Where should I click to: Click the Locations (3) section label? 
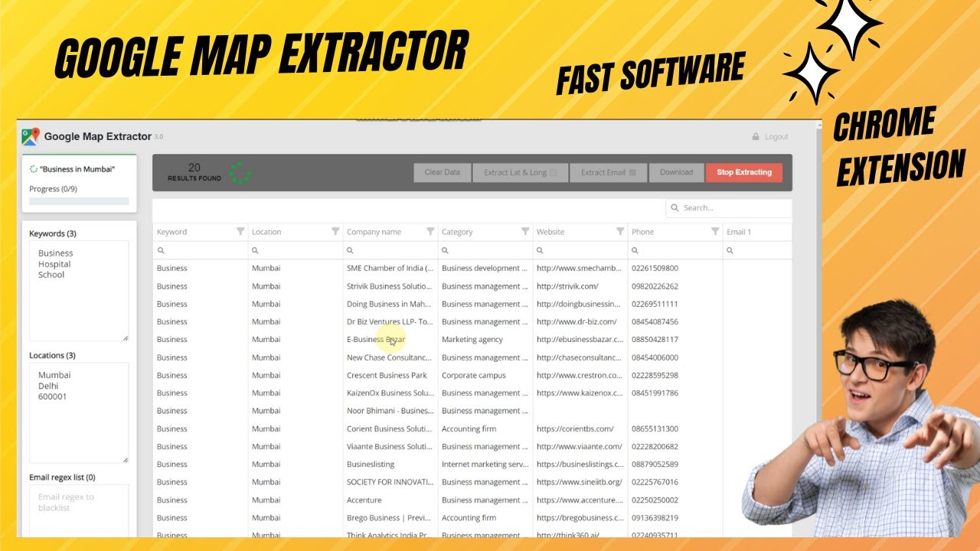(x=52, y=355)
